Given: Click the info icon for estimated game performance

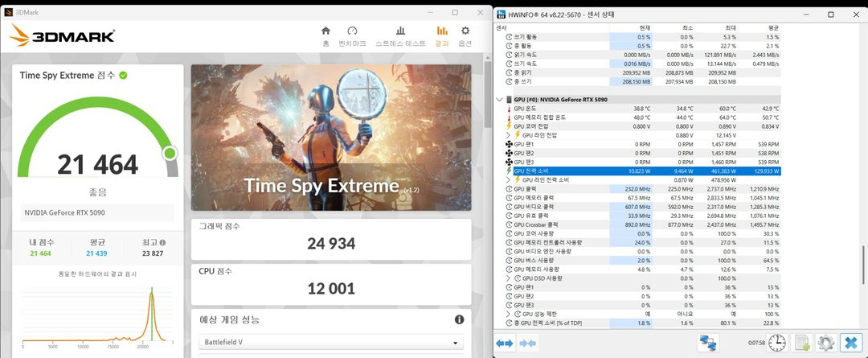Looking at the screenshot, I should [x=459, y=319].
